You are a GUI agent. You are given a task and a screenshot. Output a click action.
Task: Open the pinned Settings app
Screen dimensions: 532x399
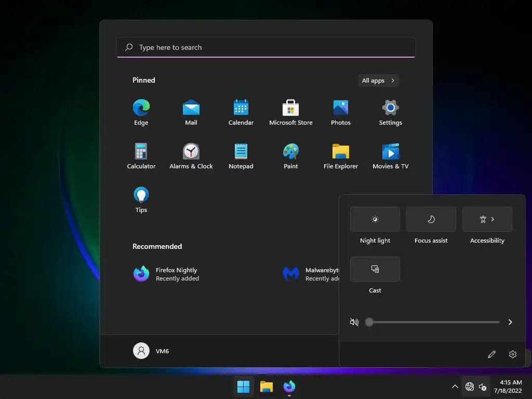(x=391, y=112)
